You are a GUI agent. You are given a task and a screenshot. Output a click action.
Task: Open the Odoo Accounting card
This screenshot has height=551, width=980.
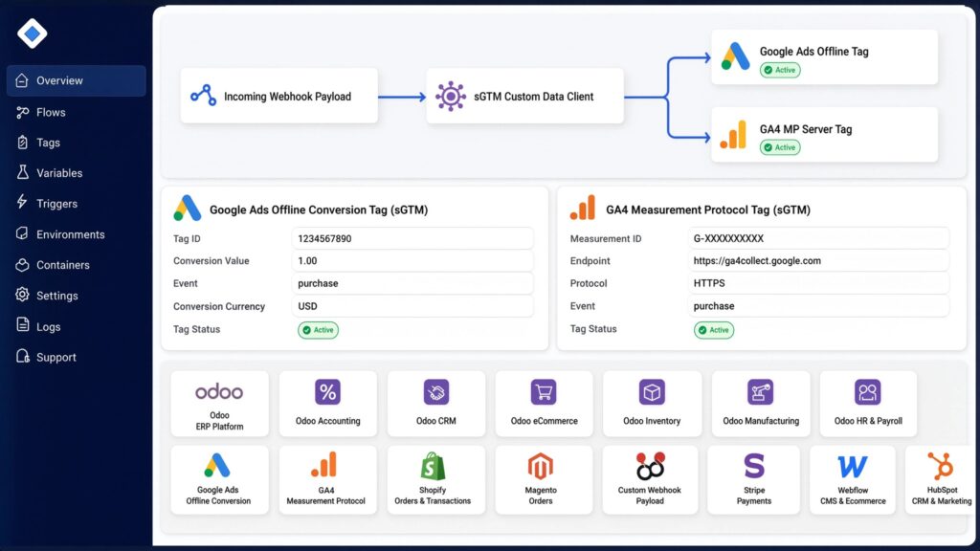pos(328,404)
